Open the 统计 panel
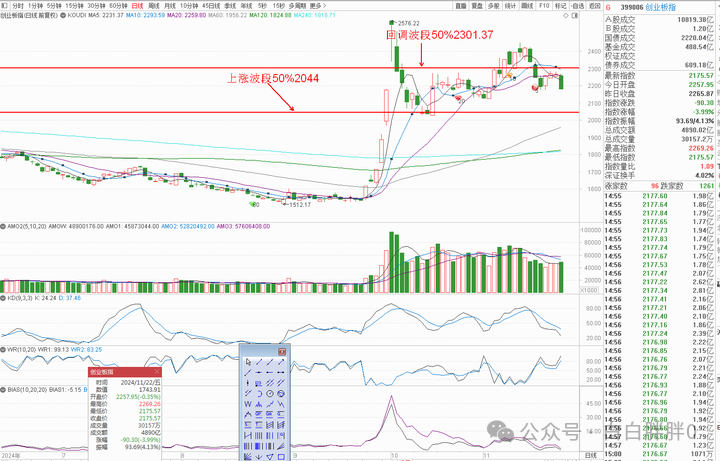The width and height of the screenshot is (720, 461). tap(510, 6)
